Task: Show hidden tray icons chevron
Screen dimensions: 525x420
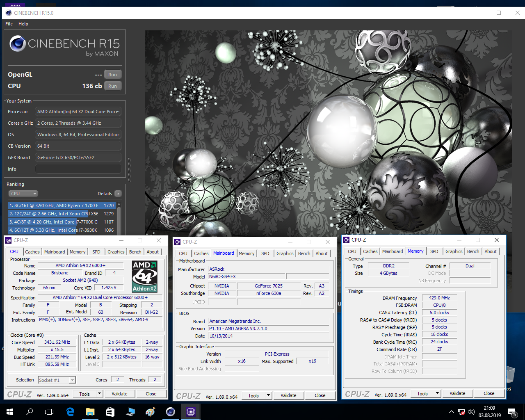Action: coord(452,412)
